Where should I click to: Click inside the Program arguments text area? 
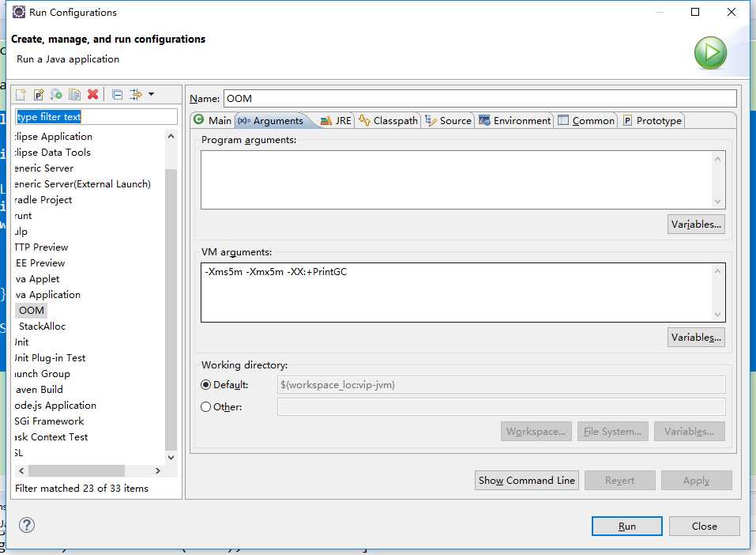click(457, 179)
